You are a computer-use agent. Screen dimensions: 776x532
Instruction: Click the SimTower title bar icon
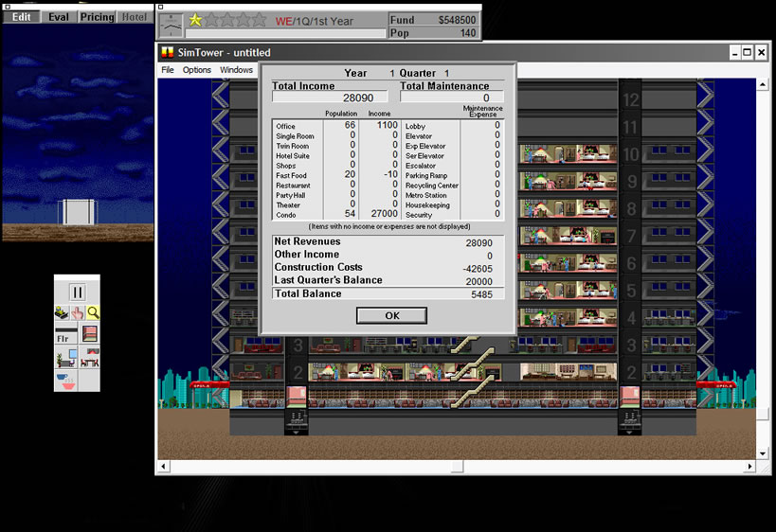(168, 53)
